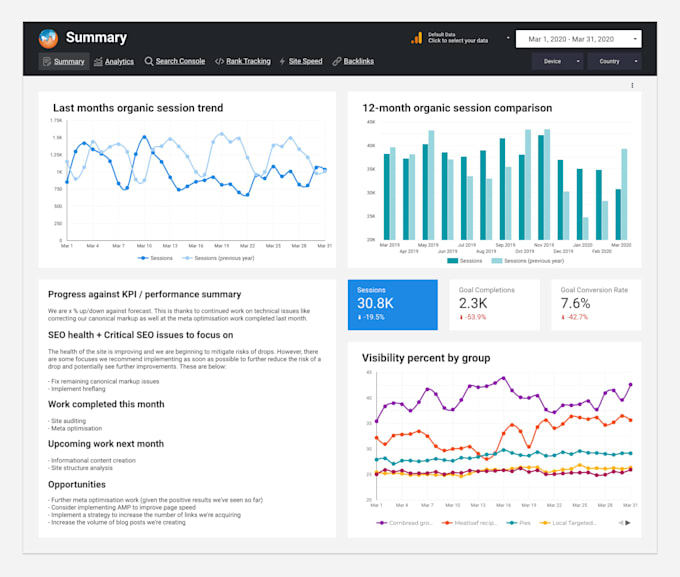The height and width of the screenshot is (577, 680).
Task: Open the three-dot options menu
Action: 632,85
